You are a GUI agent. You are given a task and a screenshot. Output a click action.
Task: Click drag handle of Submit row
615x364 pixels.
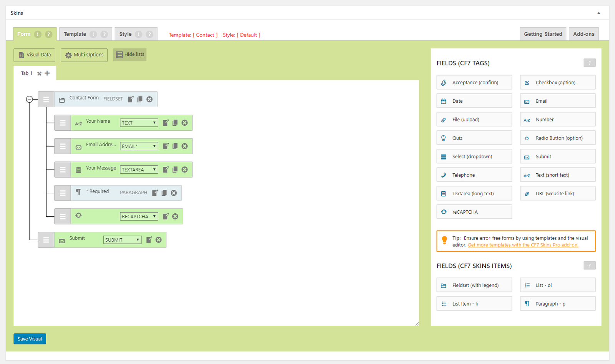(x=46, y=240)
